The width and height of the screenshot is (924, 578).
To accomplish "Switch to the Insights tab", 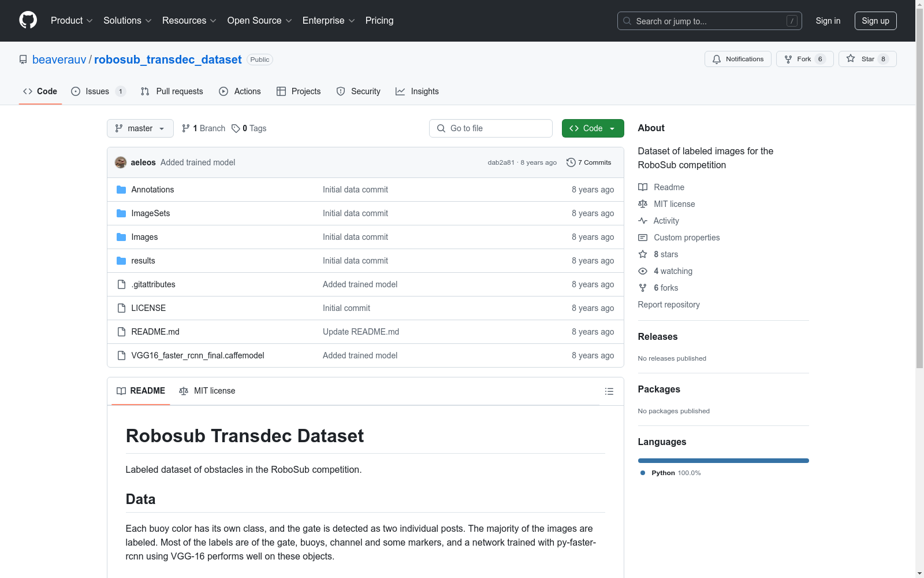I will tap(418, 91).
